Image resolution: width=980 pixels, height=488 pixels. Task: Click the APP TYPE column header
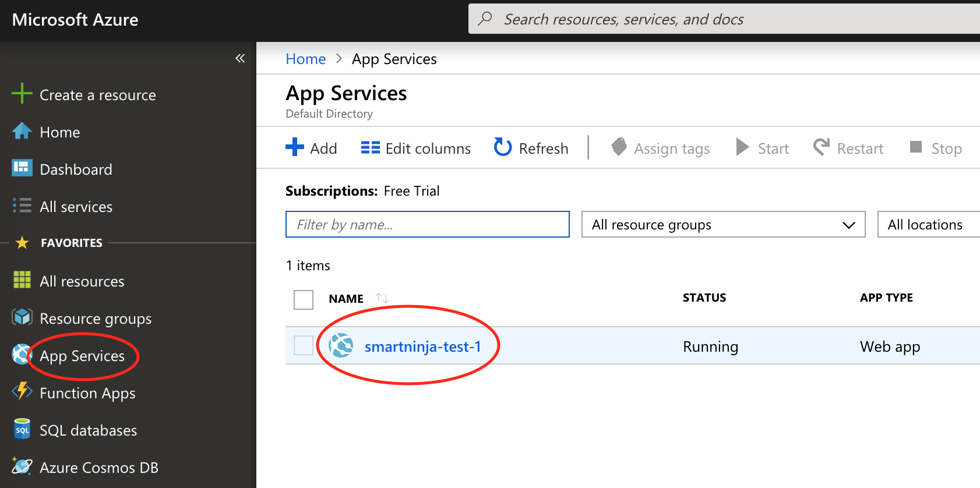(887, 298)
